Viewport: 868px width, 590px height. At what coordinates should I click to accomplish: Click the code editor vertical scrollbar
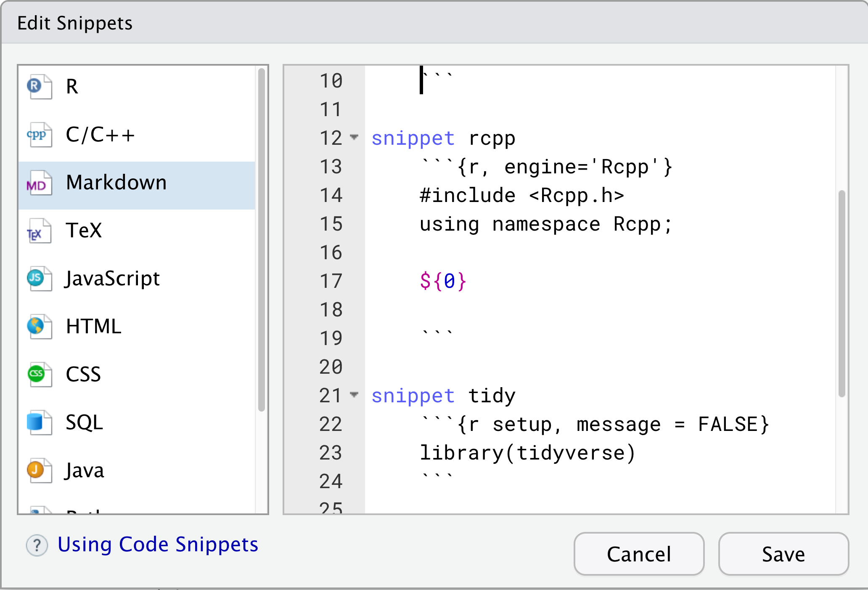click(x=842, y=293)
